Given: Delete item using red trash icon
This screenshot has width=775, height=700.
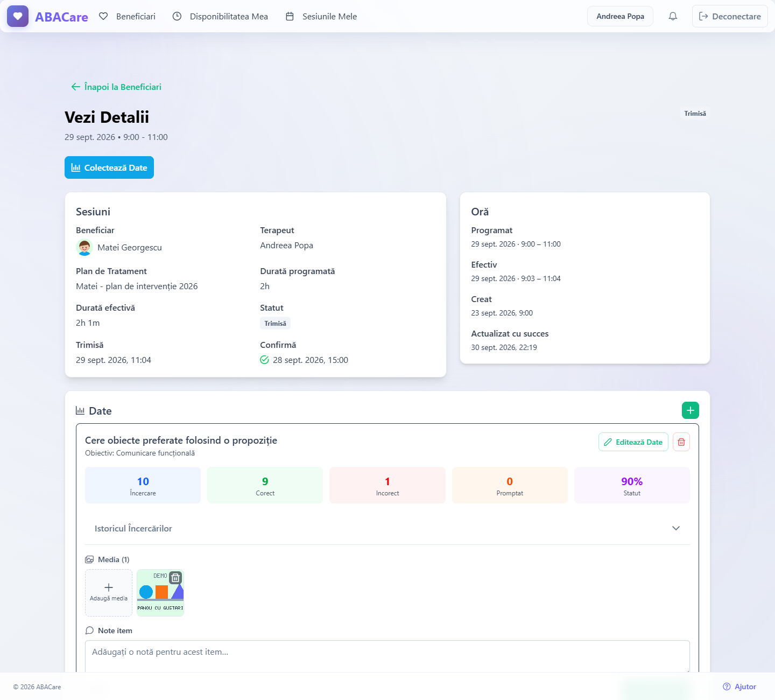Looking at the screenshot, I should [x=681, y=442].
